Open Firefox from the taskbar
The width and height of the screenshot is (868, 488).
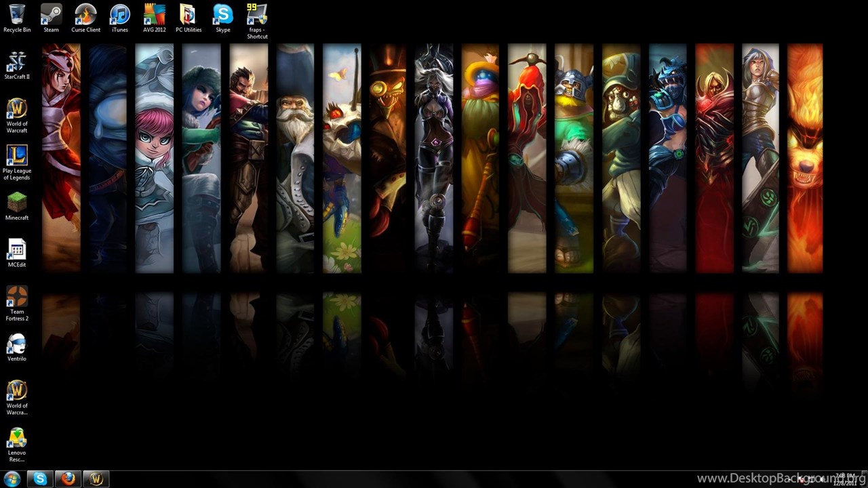tap(68, 479)
